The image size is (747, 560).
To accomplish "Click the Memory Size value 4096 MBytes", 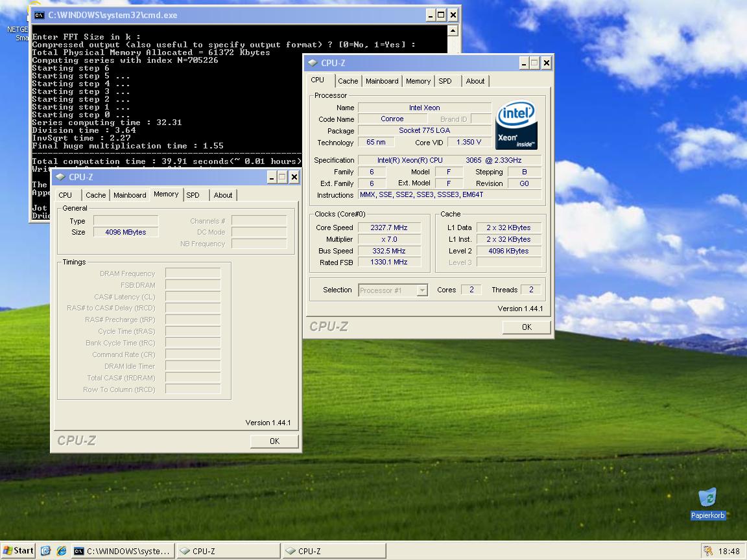I will (x=126, y=233).
